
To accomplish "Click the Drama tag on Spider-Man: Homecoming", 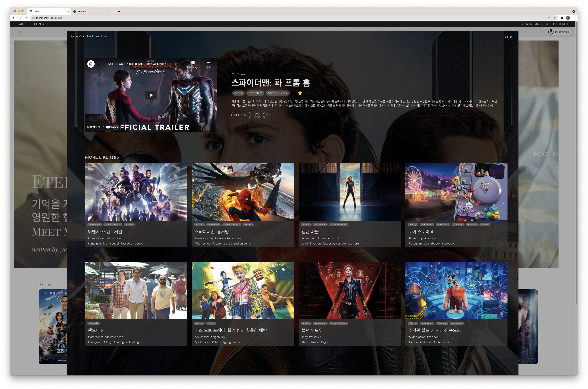I will coord(248,225).
